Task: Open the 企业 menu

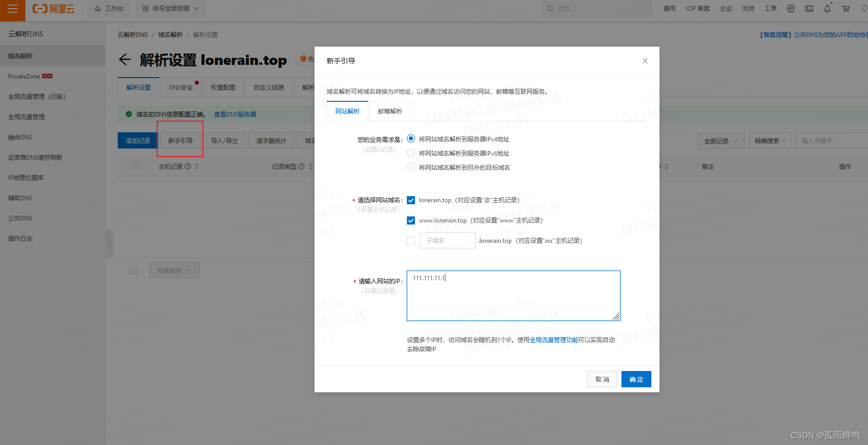Action: pyautogui.click(x=725, y=9)
